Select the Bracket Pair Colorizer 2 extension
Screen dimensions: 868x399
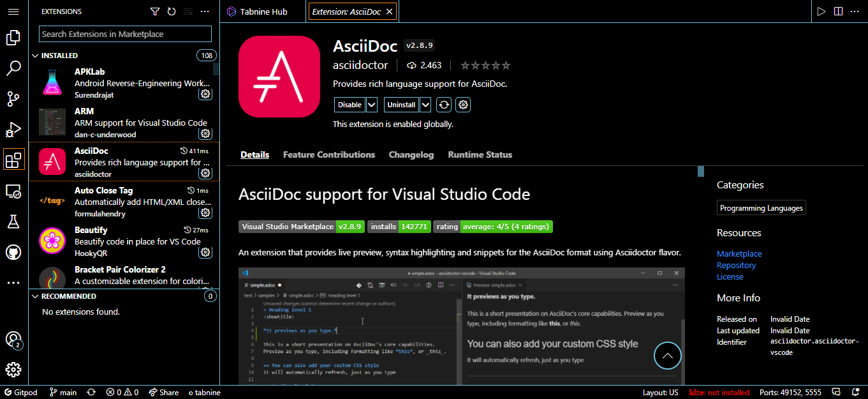[124, 275]
